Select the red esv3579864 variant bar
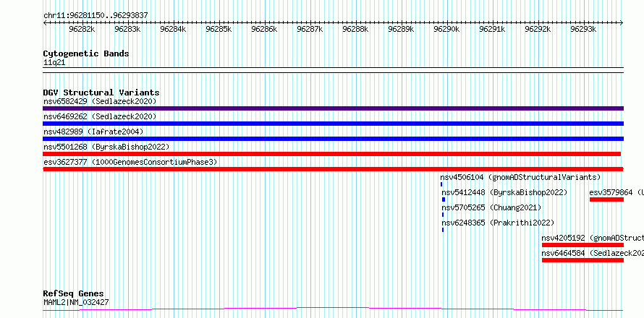 point(606,199)
